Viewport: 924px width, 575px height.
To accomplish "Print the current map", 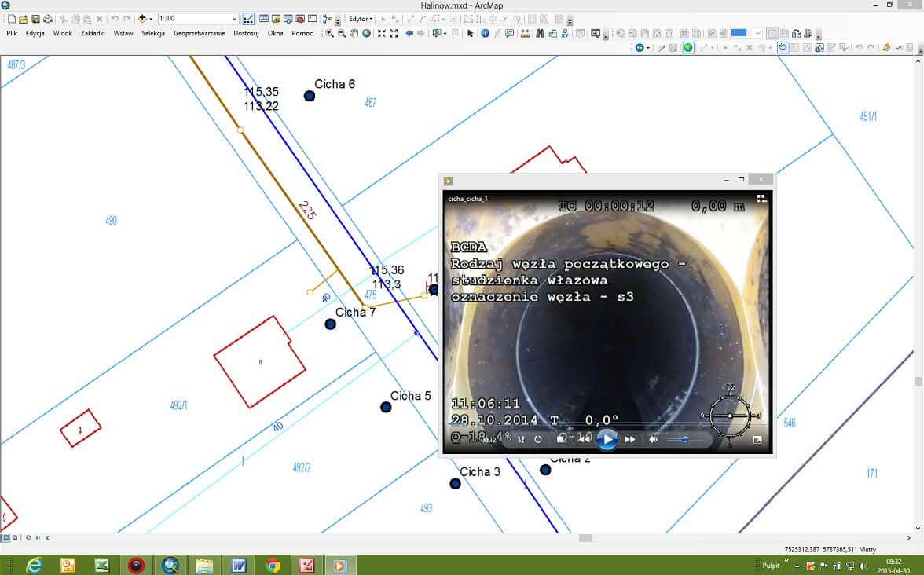I will coord(48,19).
